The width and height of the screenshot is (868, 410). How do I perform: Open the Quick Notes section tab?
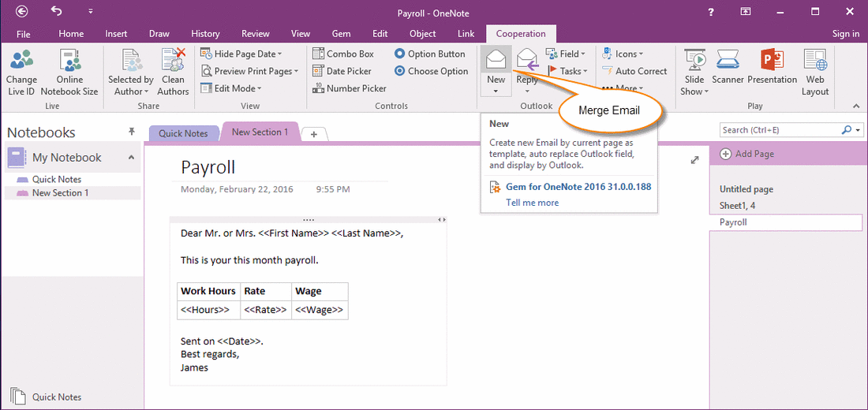[x=183, y=133]
